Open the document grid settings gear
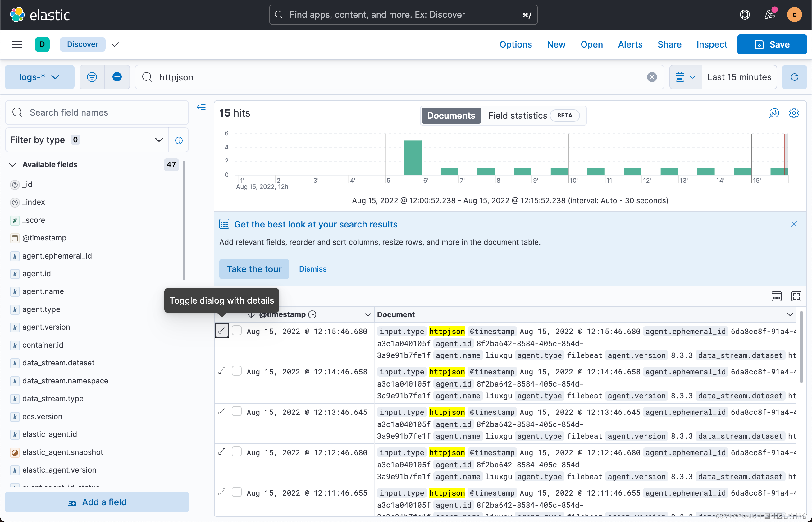The width and height of the screenshot is (812, 522). pos(794,113)
